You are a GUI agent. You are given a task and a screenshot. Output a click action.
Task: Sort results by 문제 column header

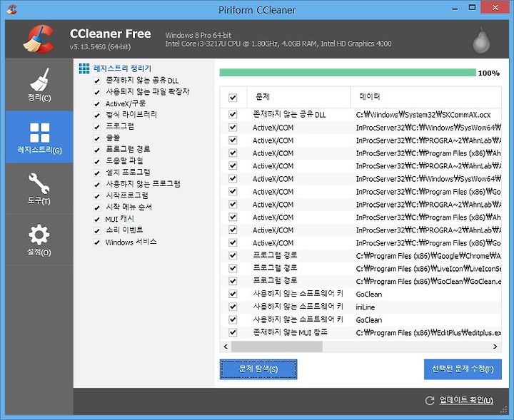(x=298, y=97)
